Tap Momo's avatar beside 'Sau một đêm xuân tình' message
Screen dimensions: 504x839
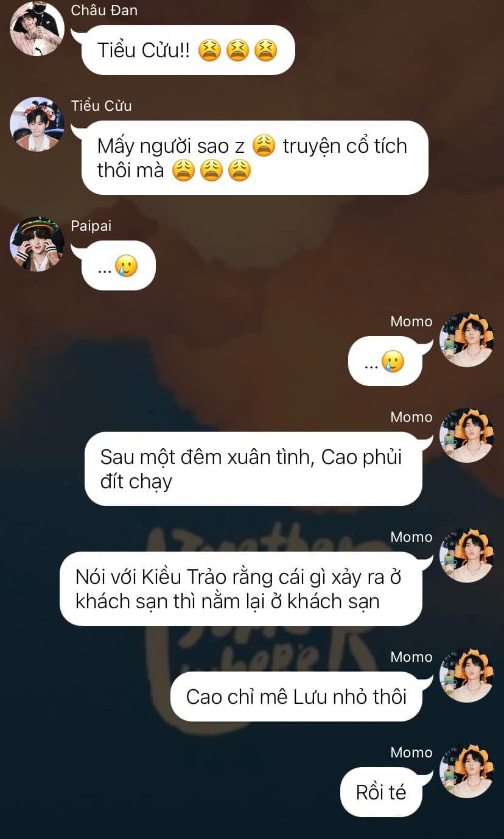coord(467,435)
